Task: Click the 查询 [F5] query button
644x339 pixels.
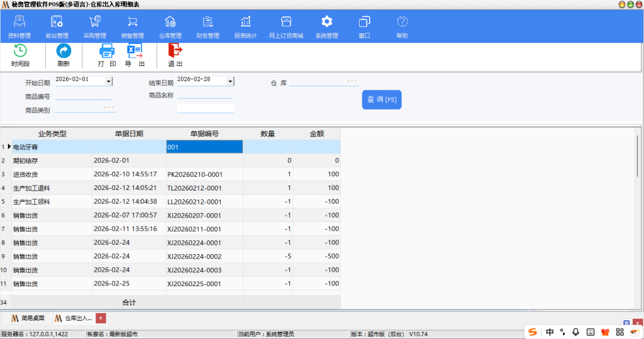Action: [382, 100]
